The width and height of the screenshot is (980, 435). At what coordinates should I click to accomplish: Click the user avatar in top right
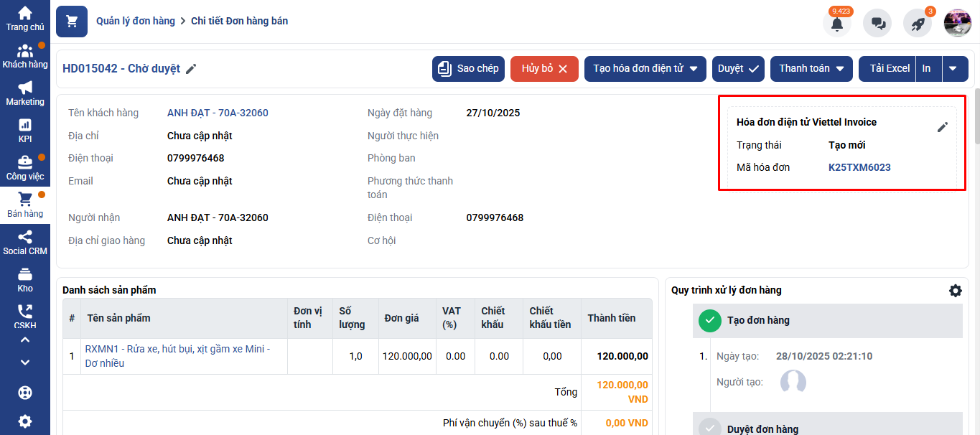pos(957,24)
